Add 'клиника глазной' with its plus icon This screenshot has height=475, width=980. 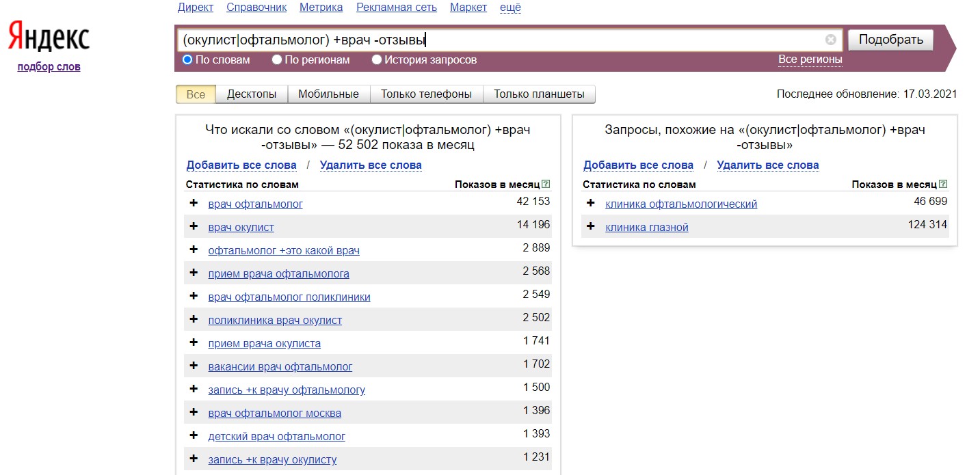pos(591,226)
